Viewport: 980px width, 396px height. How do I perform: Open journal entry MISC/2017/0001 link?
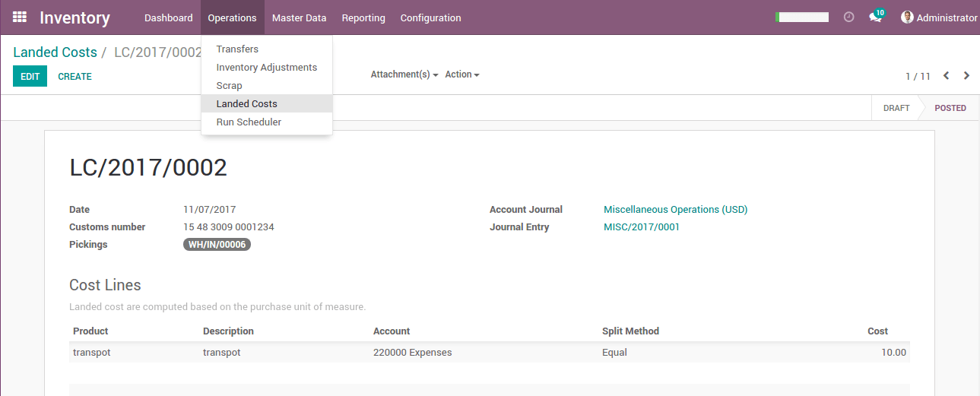pos(641,227)
